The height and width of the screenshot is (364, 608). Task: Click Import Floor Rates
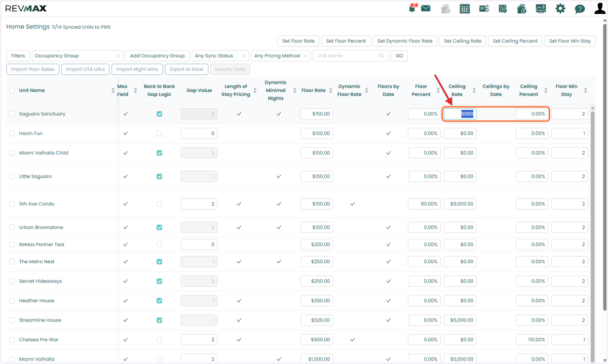click(x=33, y=69)
